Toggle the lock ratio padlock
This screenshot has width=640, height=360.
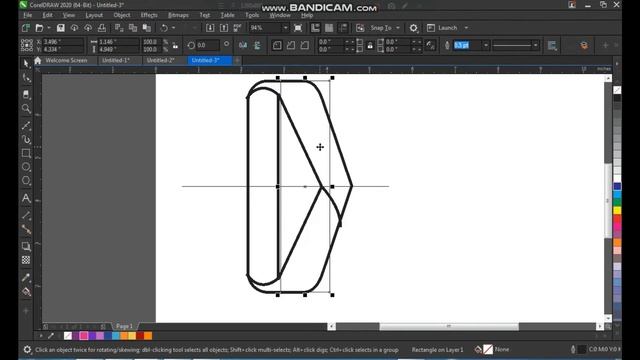pyautogui.click(x=175, y=45)
